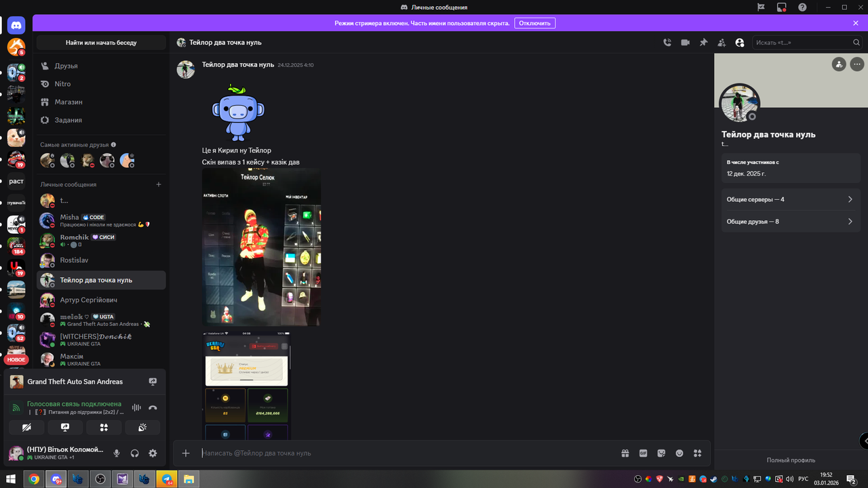Send friend request from profile panel
This screenshot has height=488, width=868.
pos(840,64)
